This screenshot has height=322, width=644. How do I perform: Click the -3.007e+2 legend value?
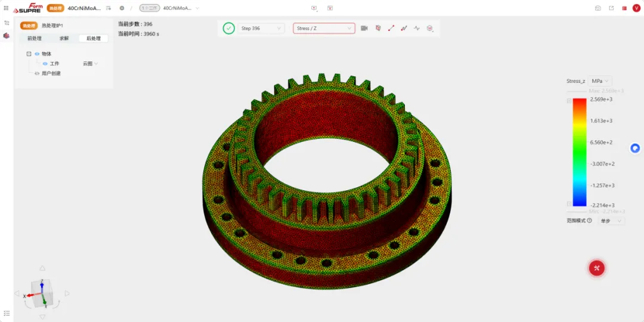(x=602, y=164)
